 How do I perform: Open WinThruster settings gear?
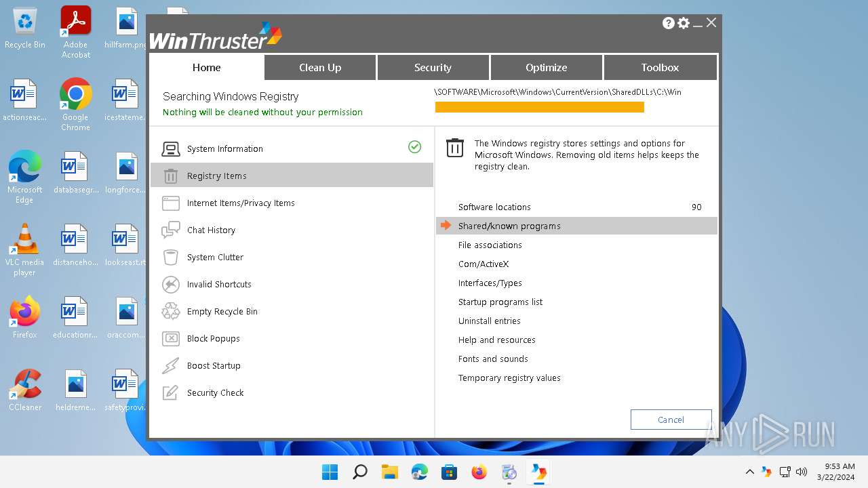coord(684,23)
